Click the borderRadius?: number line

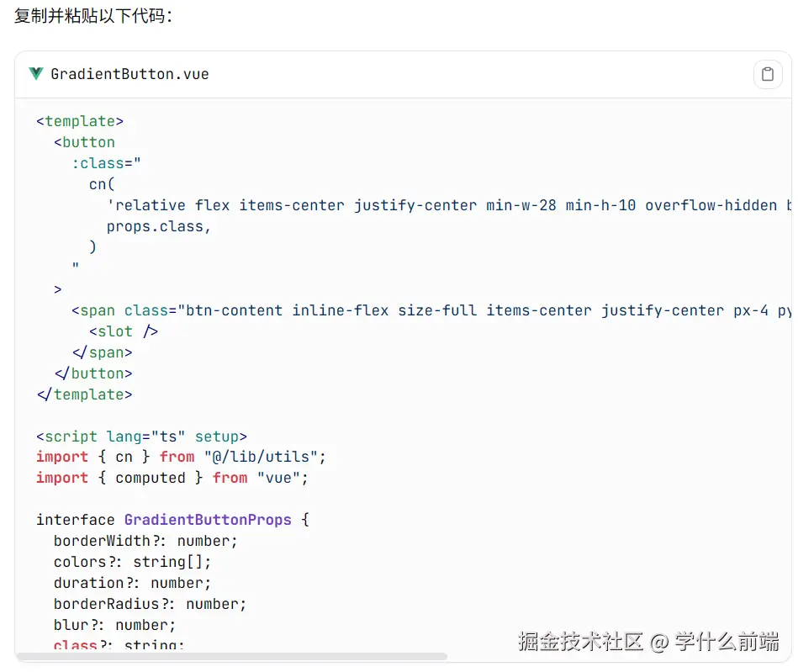[150, 604]
